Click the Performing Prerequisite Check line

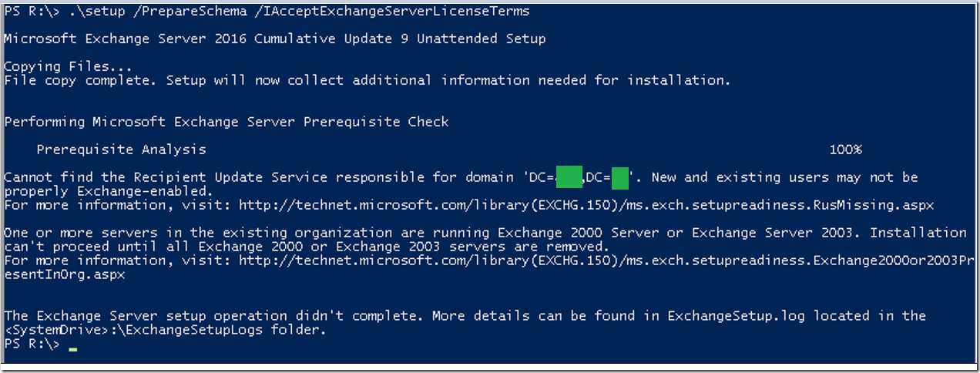[x=227, y=122]
